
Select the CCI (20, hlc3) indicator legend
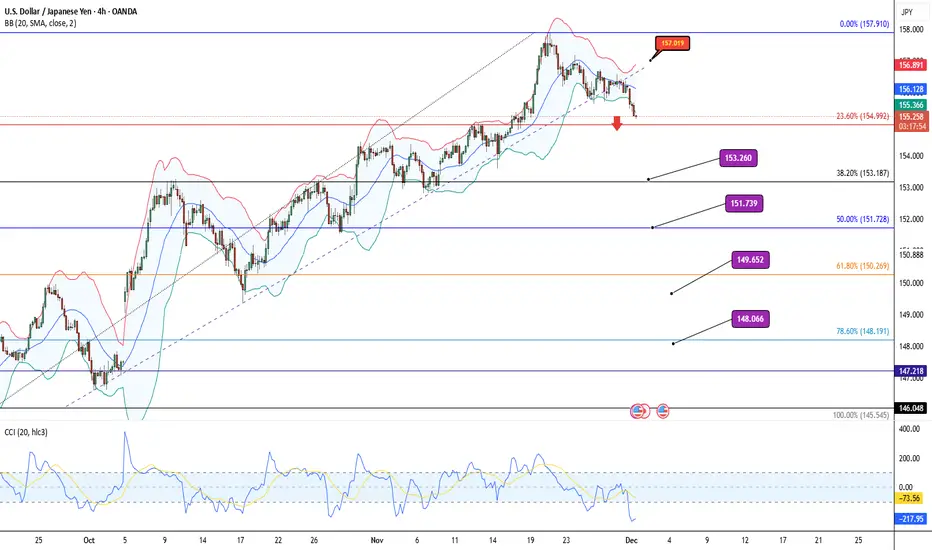pyautogui.click(x=26, y=432)
